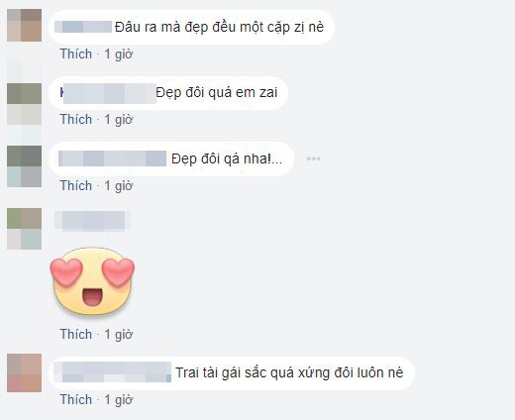Viewport: 515px width, 420px height.
Task: Open blurred profile name before "Trai tài gái sắc"
Action: (x=113, y=372)
